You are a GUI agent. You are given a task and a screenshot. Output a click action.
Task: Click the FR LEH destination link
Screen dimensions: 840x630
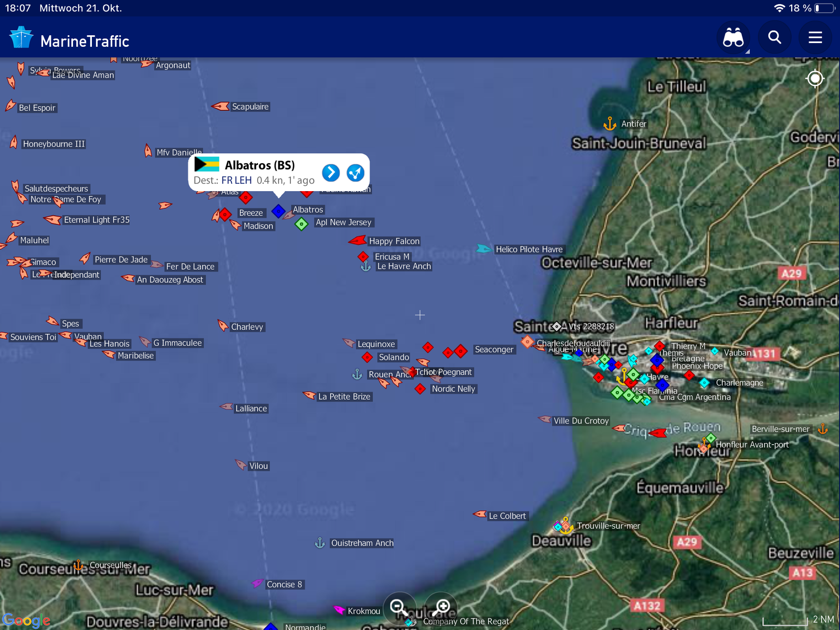pos(236,181)
